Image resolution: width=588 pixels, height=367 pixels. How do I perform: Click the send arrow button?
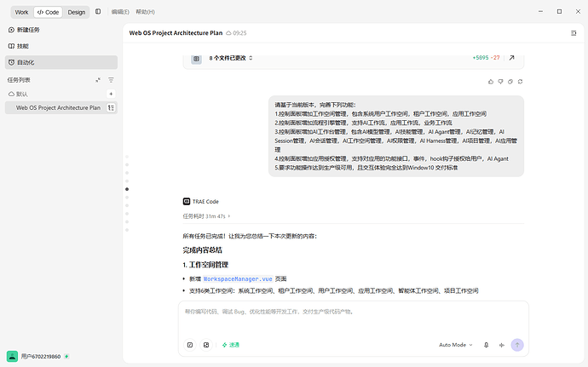pos(517,345)
